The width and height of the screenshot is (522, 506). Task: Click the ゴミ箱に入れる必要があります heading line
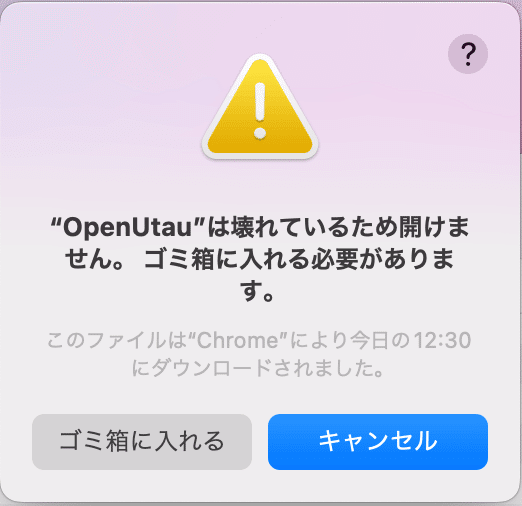tap(260, 259)
